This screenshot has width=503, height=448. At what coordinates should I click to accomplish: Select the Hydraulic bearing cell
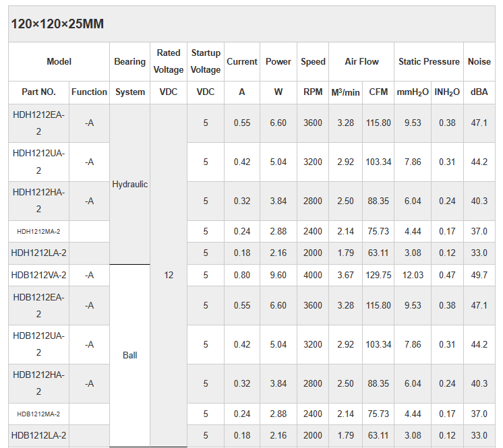[x=129, y=185]
